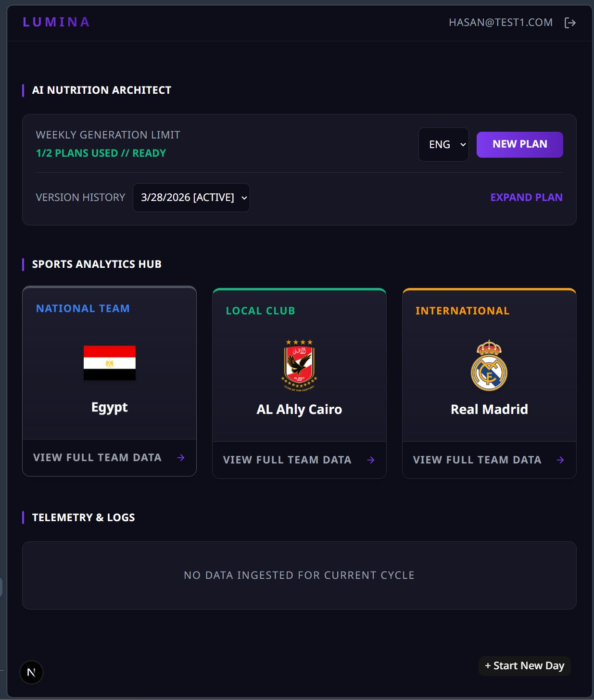The width and height of the screenshot is (594, 700).
Task: Click the logout icon beside the email
Action: pos(570,23)
